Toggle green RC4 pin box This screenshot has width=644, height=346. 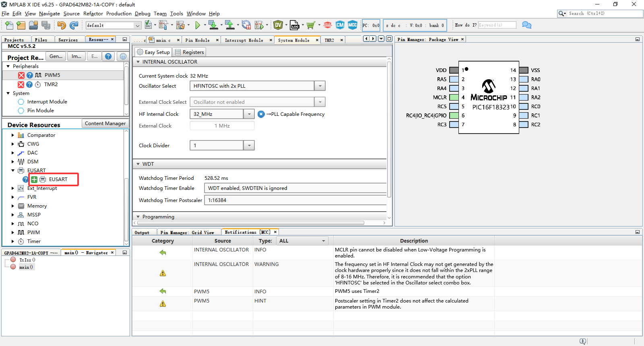point(454,115)
